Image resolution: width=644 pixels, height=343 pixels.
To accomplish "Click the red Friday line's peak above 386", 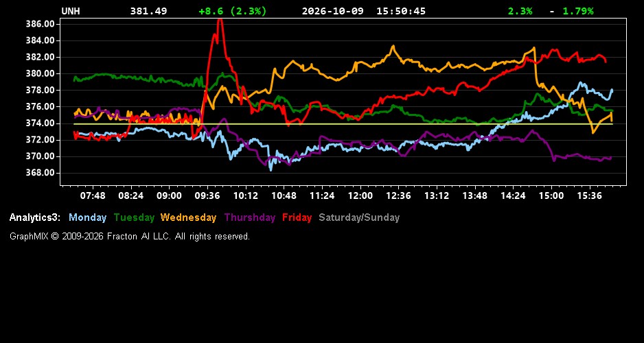I will point(220,21).
